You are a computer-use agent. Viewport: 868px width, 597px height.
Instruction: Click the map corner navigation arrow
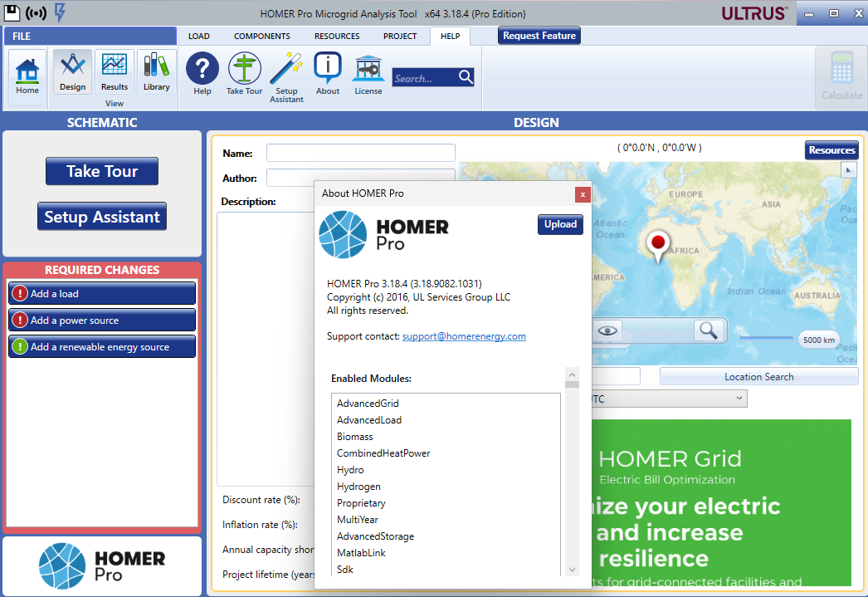click(848, 170)
